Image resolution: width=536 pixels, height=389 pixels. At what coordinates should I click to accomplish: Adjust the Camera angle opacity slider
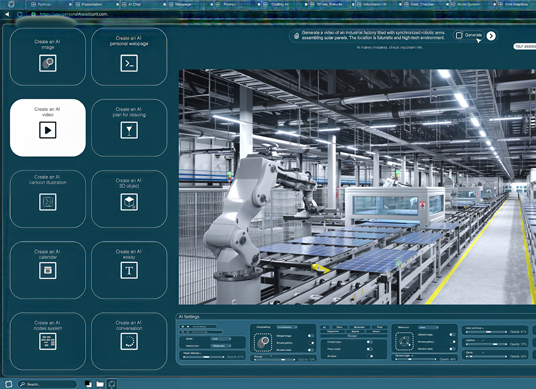point(416,359)
